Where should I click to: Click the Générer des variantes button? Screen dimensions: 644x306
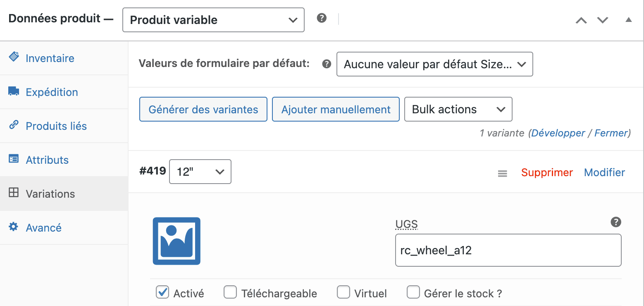(x=203, y=109)
